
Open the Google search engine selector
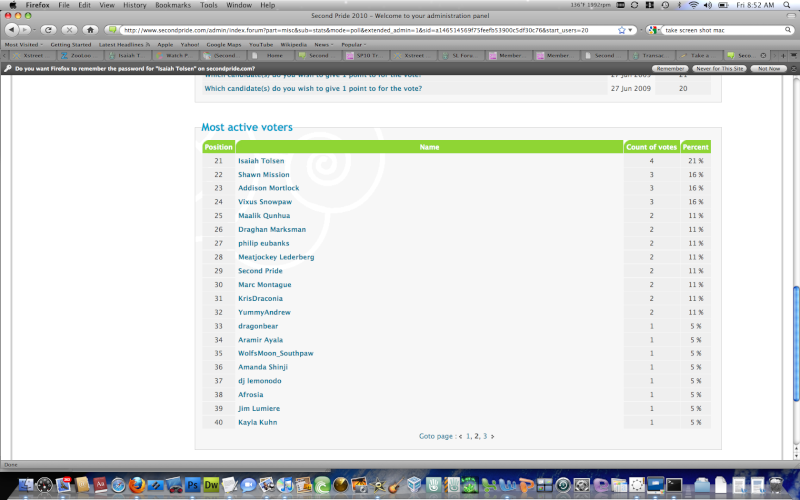pyautogui.click(x=653, y=30)
